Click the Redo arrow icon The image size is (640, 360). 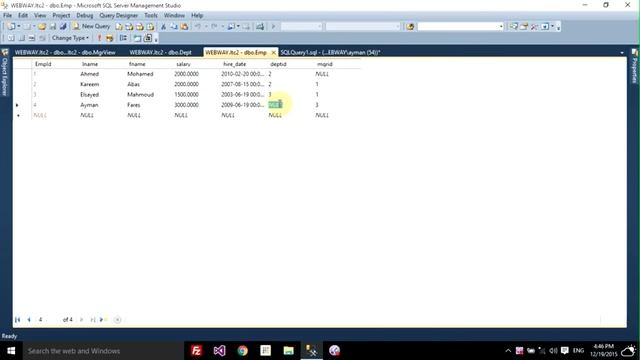[x=214, y=27]
